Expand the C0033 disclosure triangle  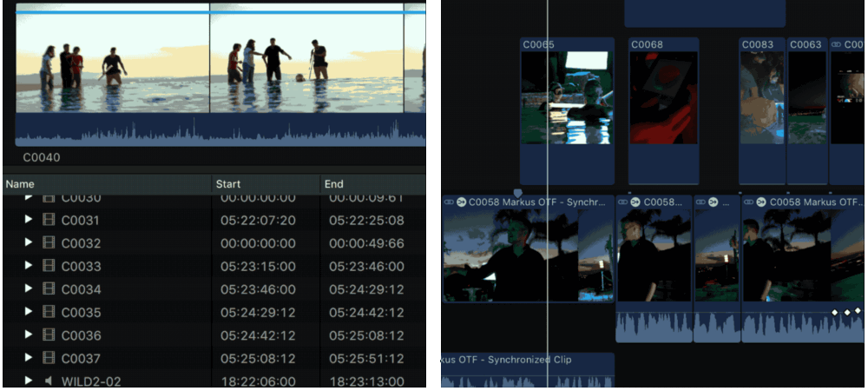click(29, 266)
